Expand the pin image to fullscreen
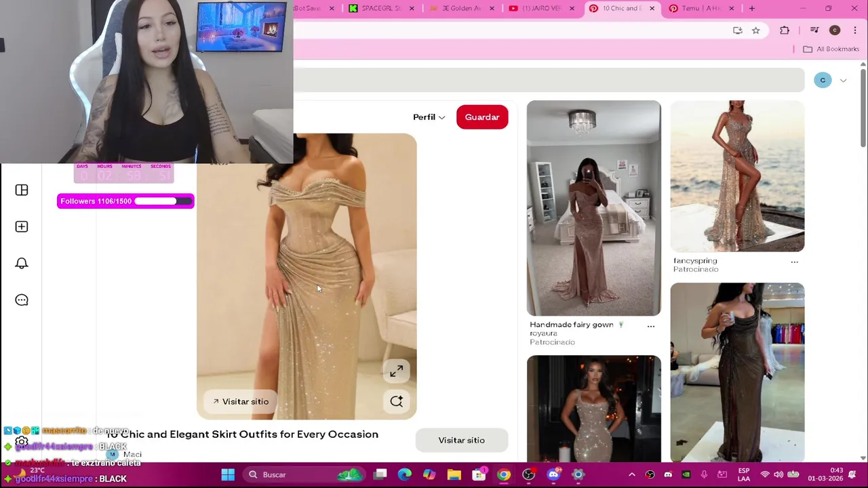This screenshot has height=488, width=868. pos(396,371)
